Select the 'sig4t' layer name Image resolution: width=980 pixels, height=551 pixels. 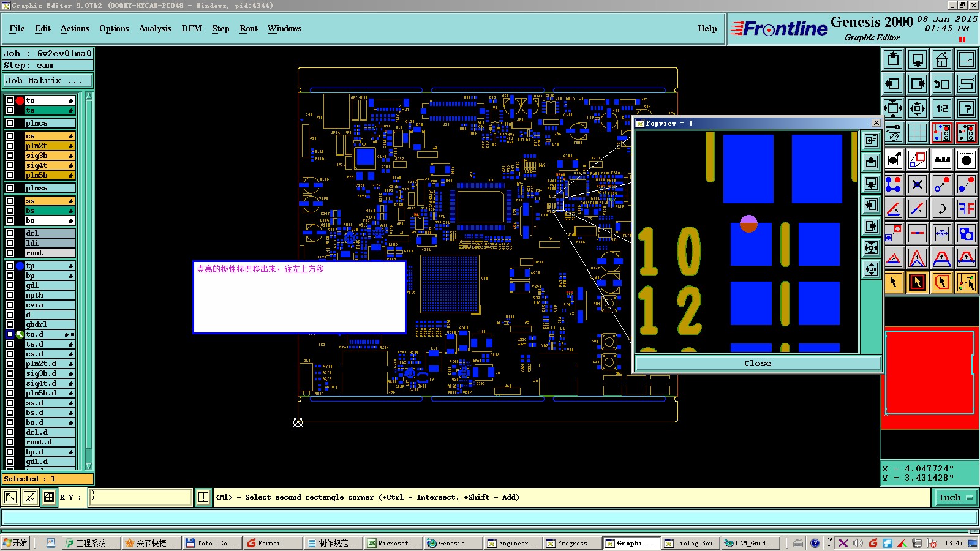(50, 165)
